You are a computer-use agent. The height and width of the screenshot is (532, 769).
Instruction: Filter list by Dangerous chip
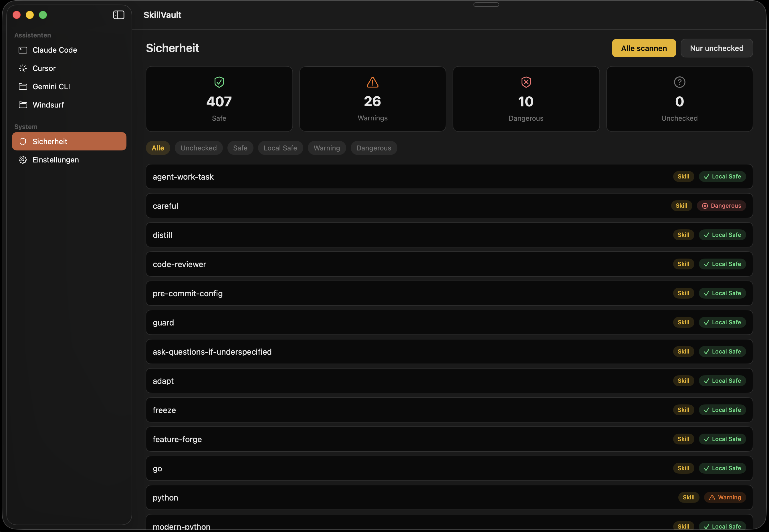pyautogui.click(x=373, y=148)
